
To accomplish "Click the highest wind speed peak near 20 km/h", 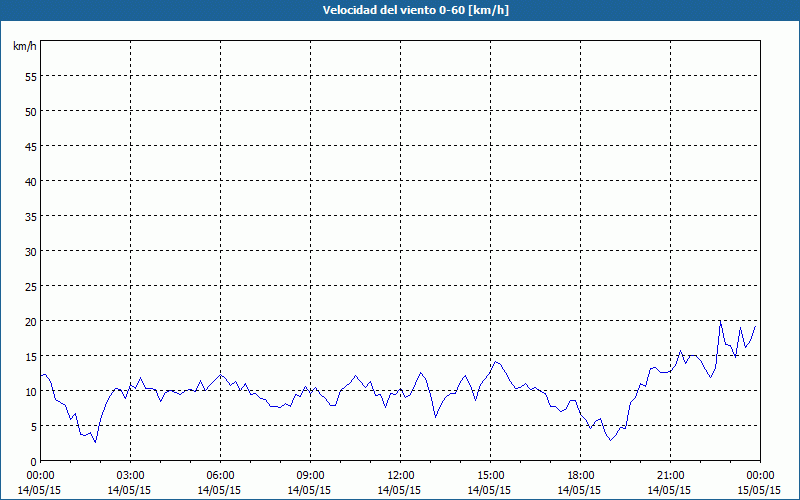I will [720, 321].
